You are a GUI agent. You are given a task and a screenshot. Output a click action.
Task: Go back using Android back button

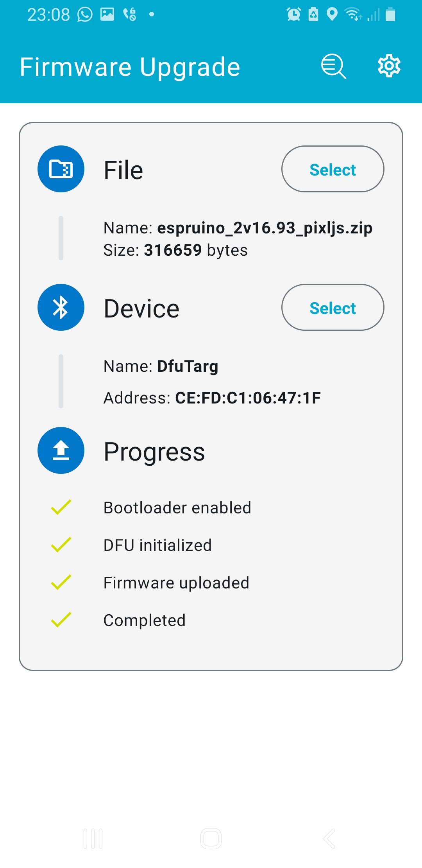coord(329,839)
